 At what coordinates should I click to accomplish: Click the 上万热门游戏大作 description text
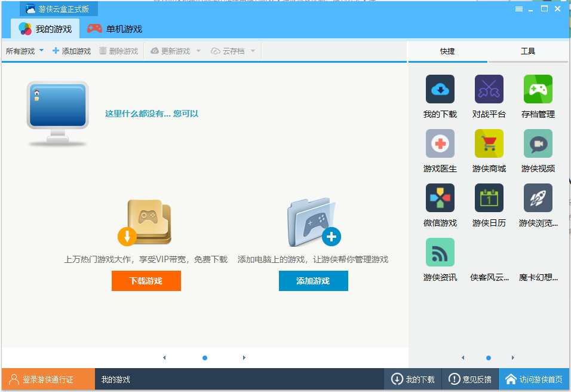146,259
